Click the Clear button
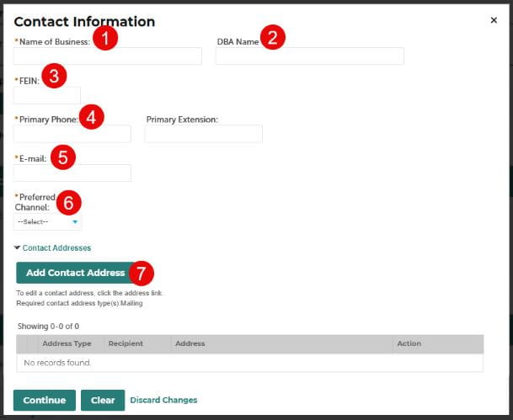 [103, 400]
